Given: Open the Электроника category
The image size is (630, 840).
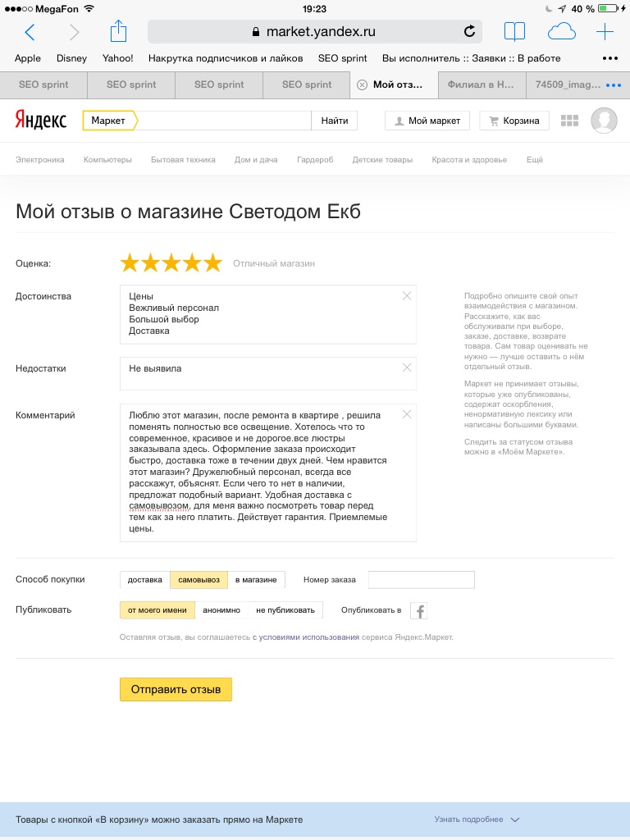Looking at the screenshot, I should coord(39,160).
